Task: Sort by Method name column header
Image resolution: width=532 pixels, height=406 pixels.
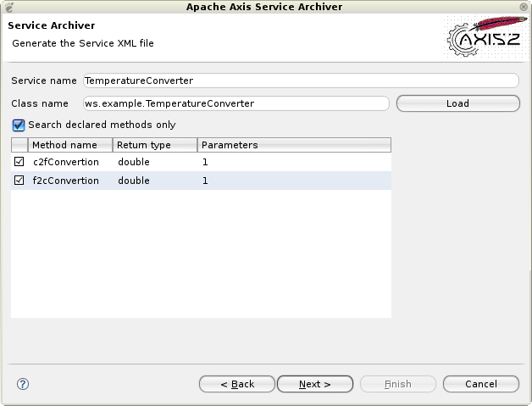Action: click(x=70, y=145)
